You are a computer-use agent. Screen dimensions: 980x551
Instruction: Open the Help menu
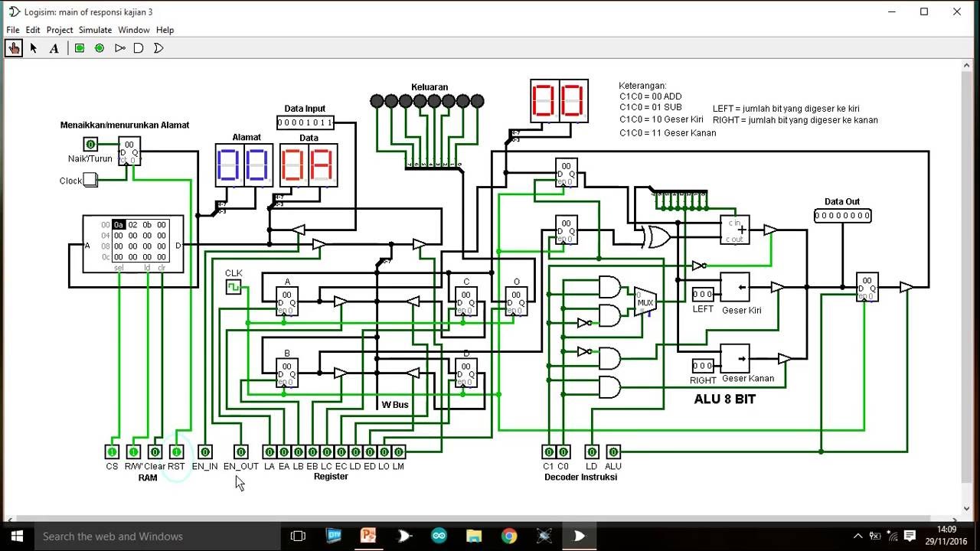165,30
